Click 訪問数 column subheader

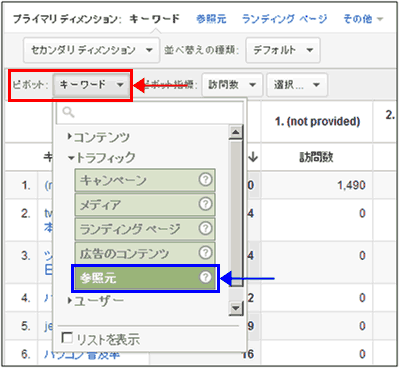coord(316,157)
